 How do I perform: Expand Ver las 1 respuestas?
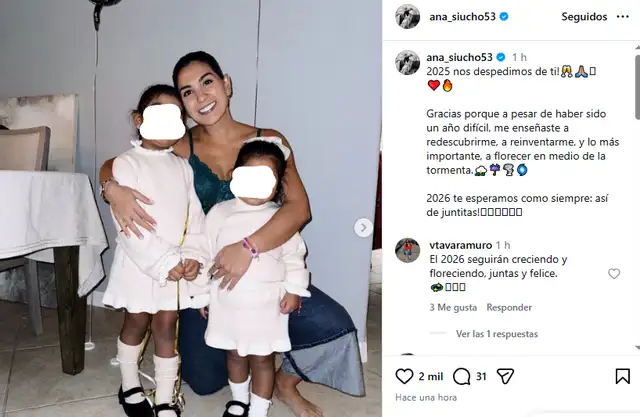[497, 334]
